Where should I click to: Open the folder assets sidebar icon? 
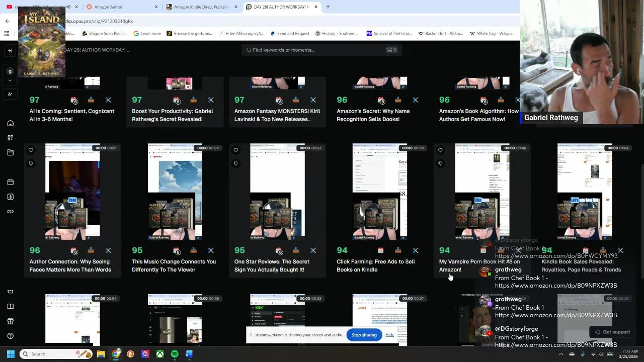[10, 152]
